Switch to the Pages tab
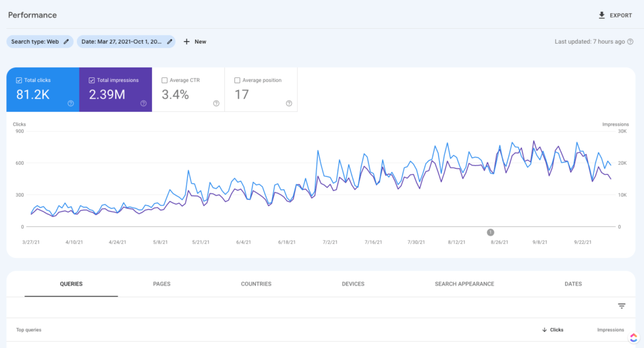Screen dimensions: 644x348 click(161, 284)
